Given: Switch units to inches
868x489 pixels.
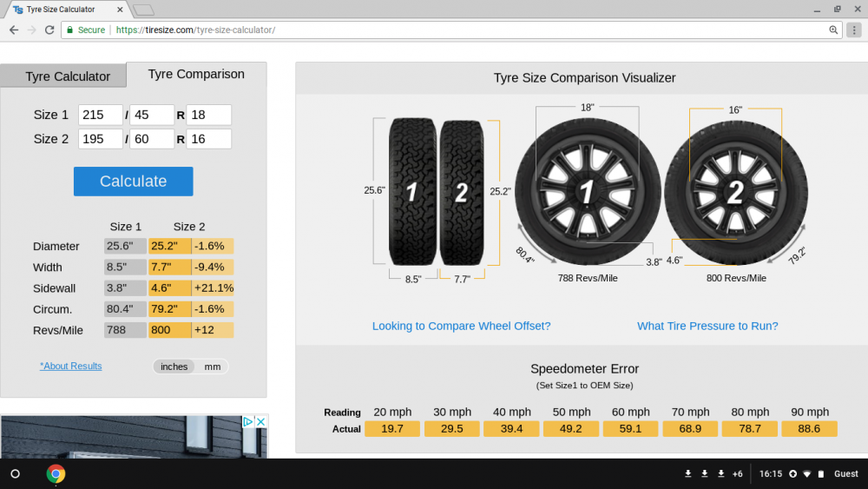Looking at the screenshot, I should (174, 367).
